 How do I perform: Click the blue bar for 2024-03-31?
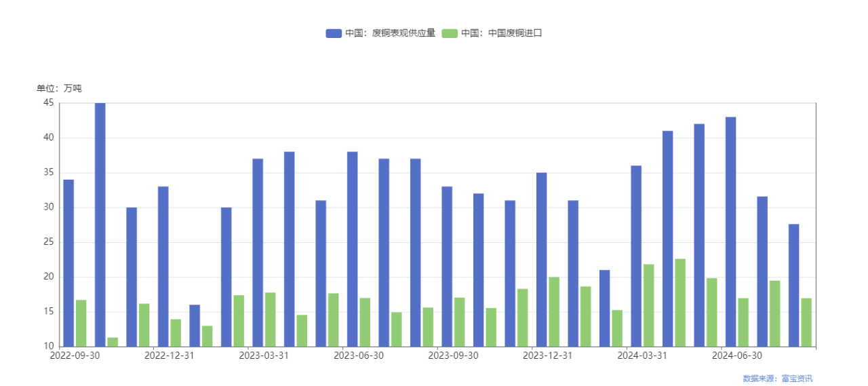pyautogui.click(x=636, y=256)
